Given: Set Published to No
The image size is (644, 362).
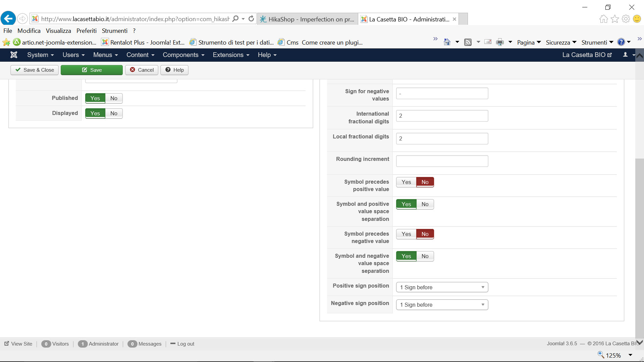Looking at the screenshot, I should tap(114, 98).
